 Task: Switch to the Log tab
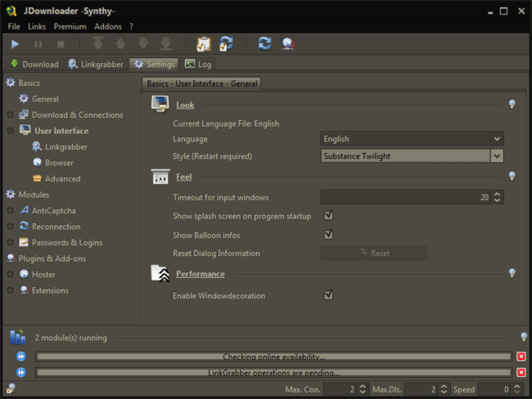click(198, 64)
